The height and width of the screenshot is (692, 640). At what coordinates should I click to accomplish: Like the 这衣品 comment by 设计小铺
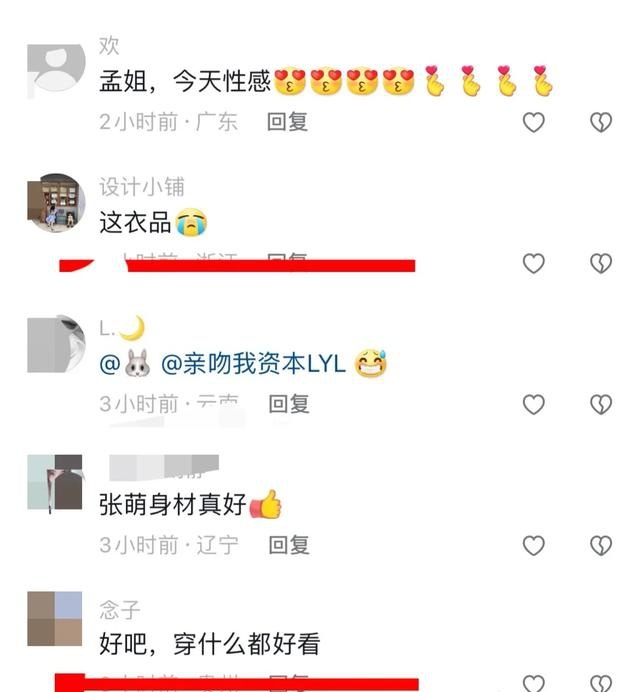click(534, 263)
